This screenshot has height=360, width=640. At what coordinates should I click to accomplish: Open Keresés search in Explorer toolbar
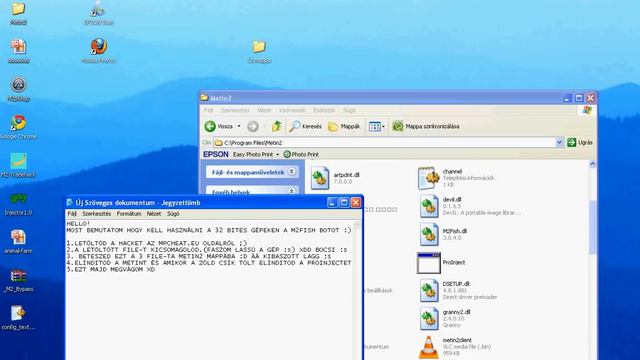point(305,127)
